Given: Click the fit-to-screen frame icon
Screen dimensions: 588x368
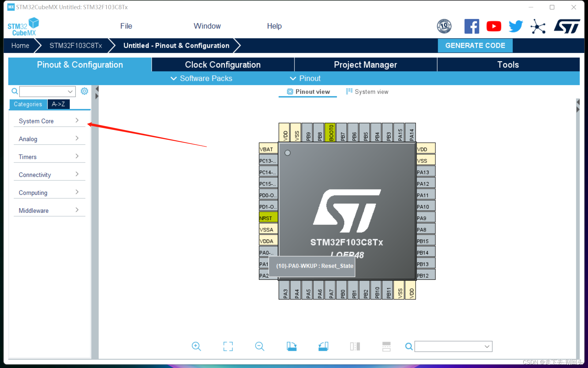Looking at the screenshot, I should [x=228, y=346].
